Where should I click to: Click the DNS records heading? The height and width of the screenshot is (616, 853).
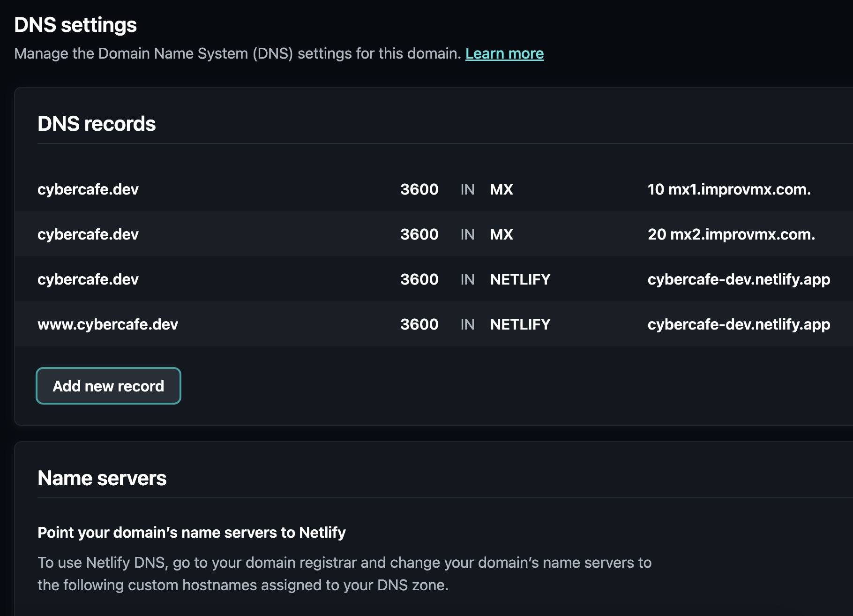tap(97, 124)
